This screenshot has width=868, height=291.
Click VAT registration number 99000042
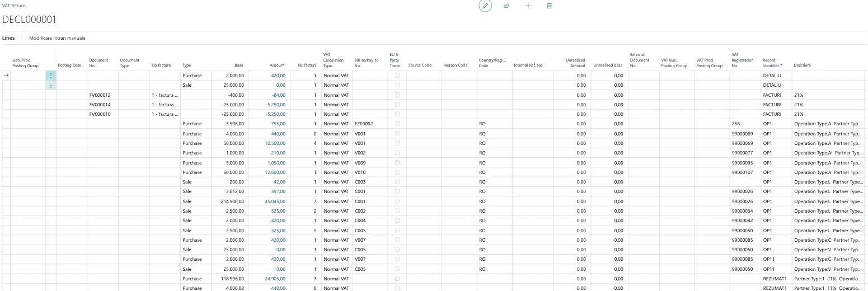[x=742, y=220]
